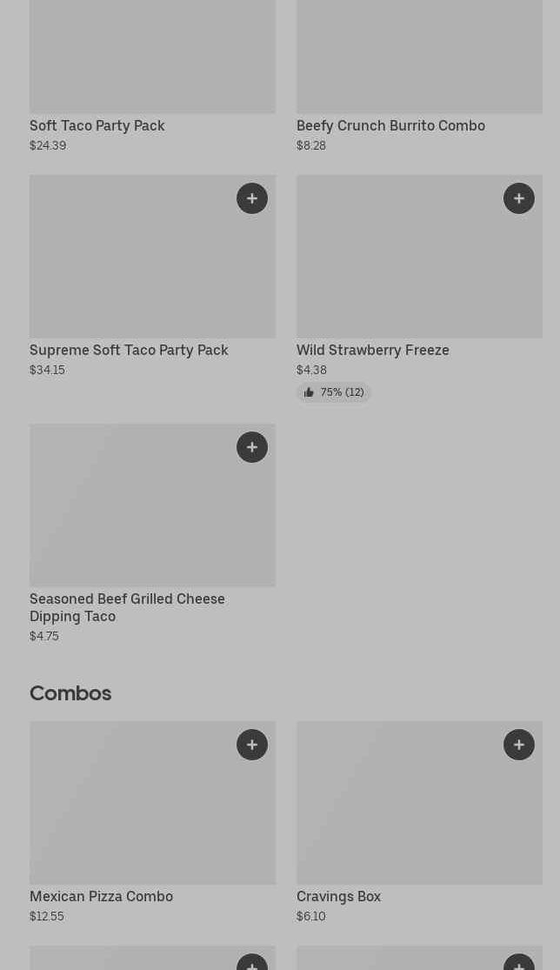Add Cravings Box to the order
The width and height of the screenshot is (560, 970).
click(x=519, y=745)
